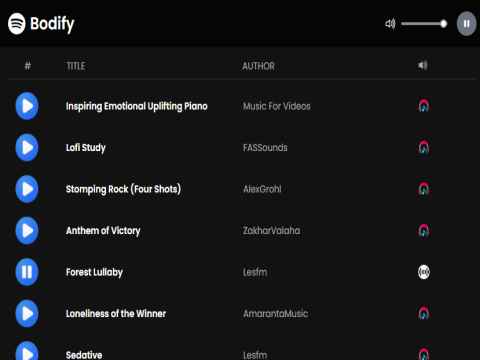Pause the Forest Lullaby track
This screenshot has width=480, height=360.
click(x=27, y=272)
